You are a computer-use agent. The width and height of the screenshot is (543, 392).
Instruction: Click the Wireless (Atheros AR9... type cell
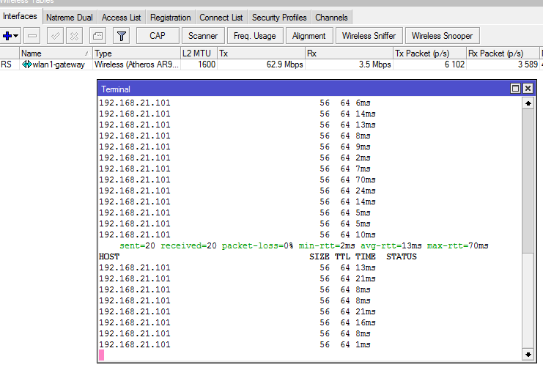click(x=136, y=64)
